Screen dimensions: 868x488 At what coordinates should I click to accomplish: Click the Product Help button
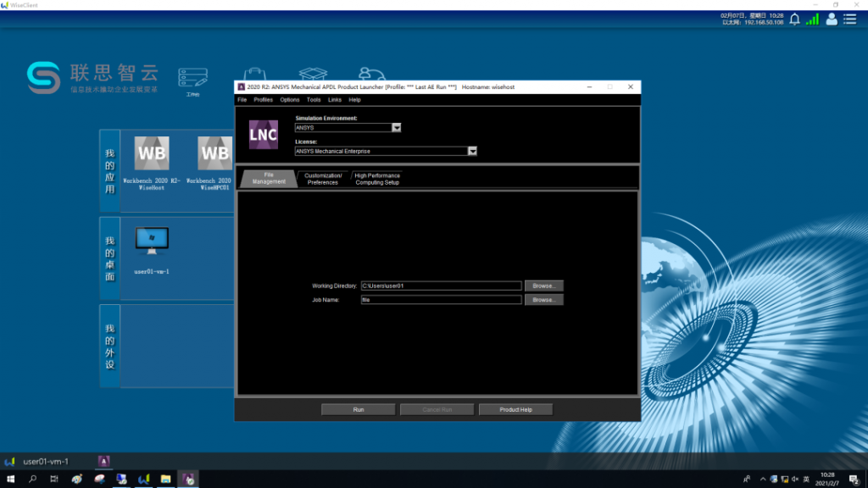click(515, 409)
